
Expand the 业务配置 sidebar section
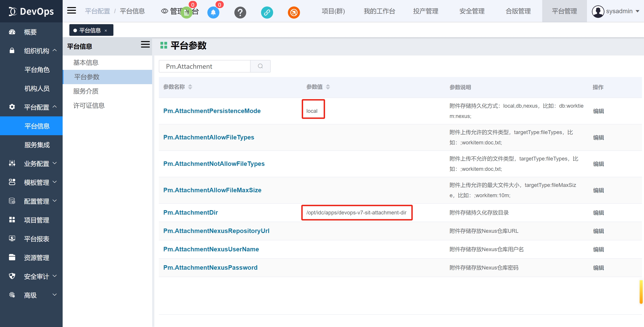(36, 164)
